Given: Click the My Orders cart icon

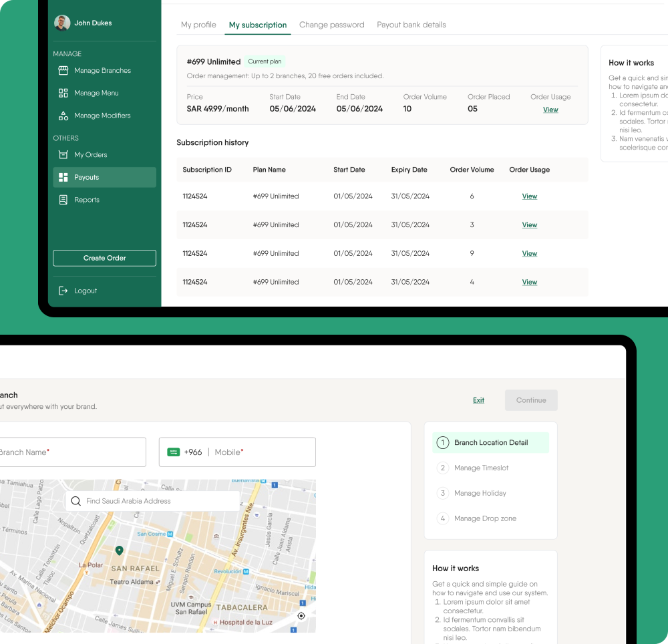Looking at the screenshot, I should (63, 154).
